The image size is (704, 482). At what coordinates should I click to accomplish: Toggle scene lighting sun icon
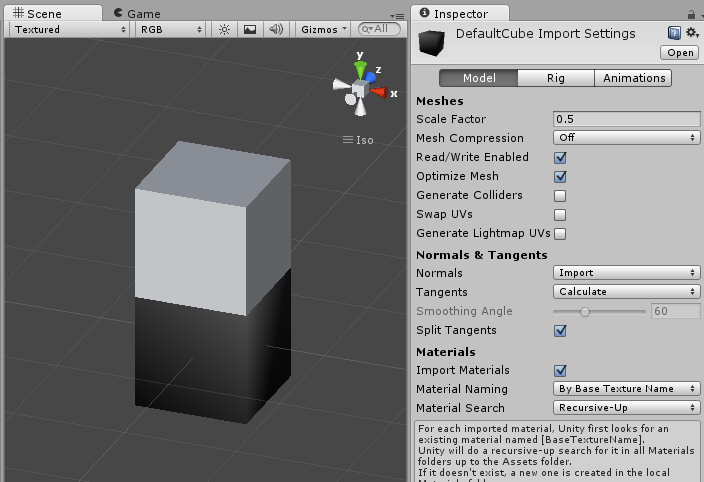(x=225, y=30)
